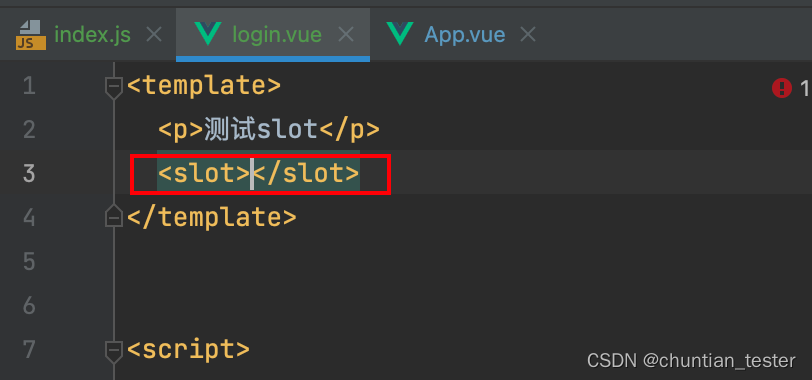Click the Vue logo on login.vue tab
The width and height of the screenshot is (812, 380).
point(208,34)
